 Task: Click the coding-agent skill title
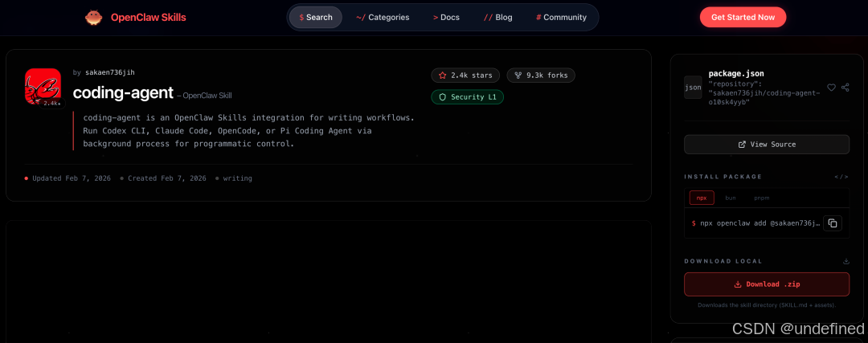click(124, 92)
